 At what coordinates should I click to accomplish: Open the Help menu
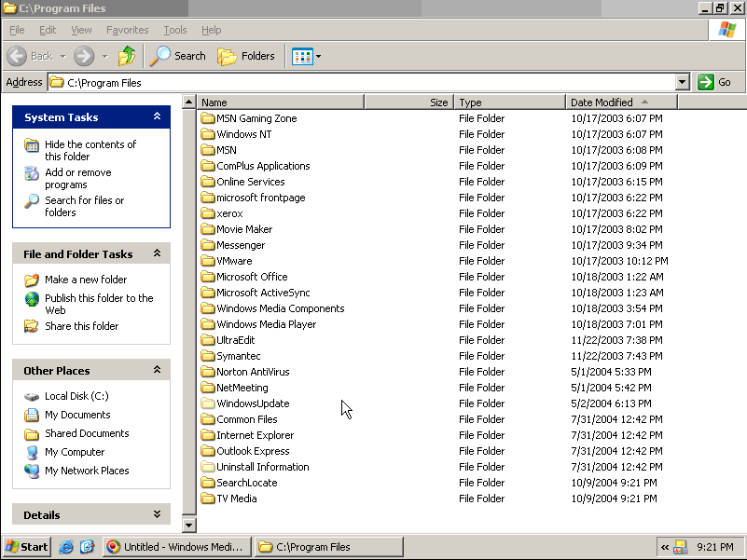coord(211,30)
